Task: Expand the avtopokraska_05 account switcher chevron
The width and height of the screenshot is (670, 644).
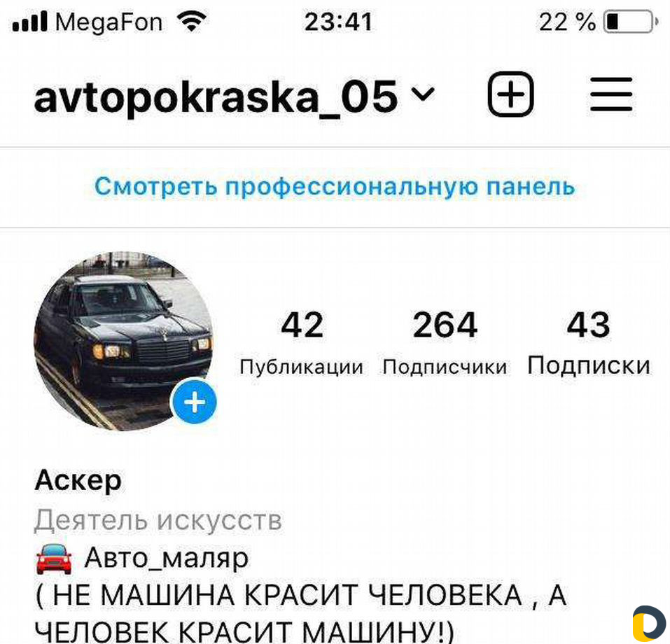Action: point(423,92)
